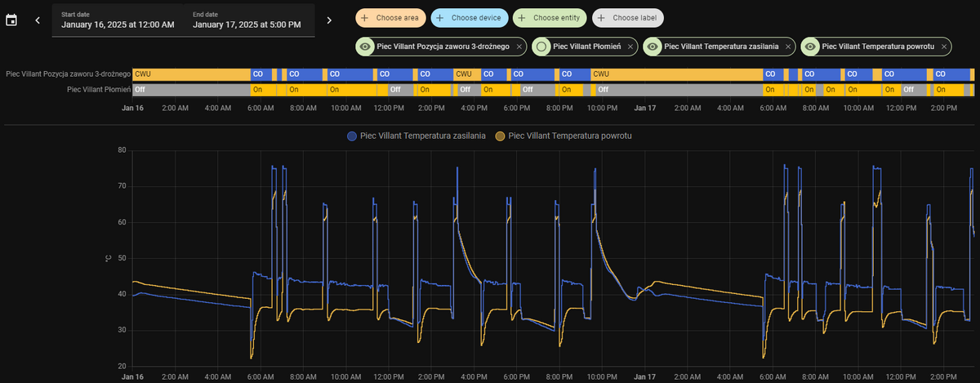Remove Piec Villant Temperatura zasilania chip
The height and width of the screenshot is (383, 980).
(x=788, y=47)
